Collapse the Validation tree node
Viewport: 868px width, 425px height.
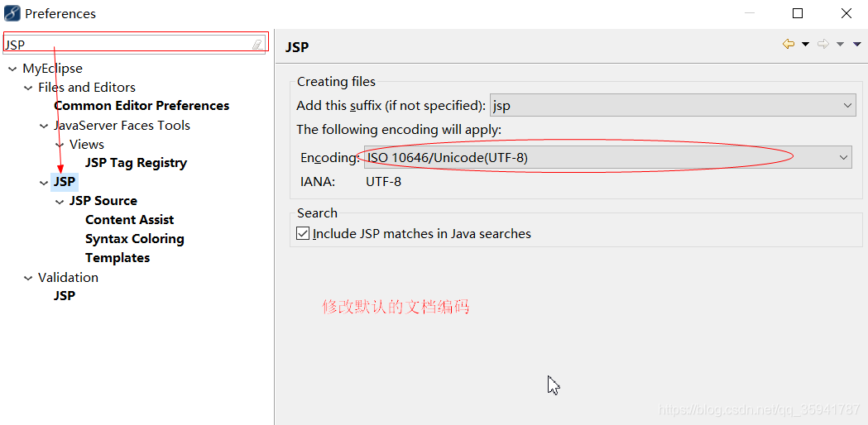tap(28, 279)
